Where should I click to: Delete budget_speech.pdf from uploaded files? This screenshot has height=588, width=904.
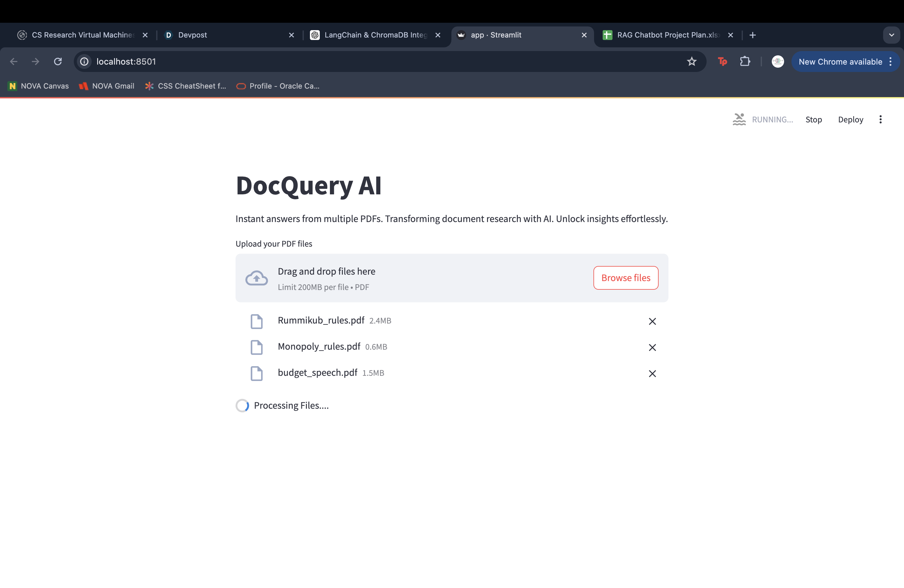pos(652,374)
